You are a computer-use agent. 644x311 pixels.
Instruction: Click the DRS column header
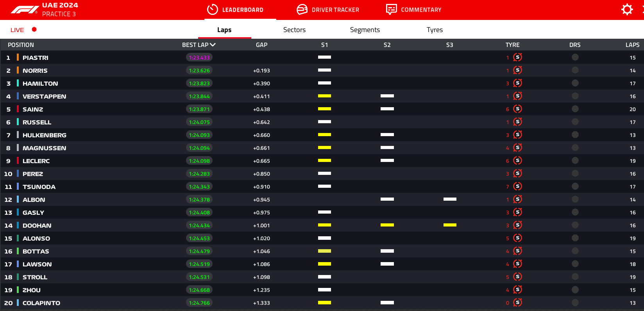[x=575, y=45]
